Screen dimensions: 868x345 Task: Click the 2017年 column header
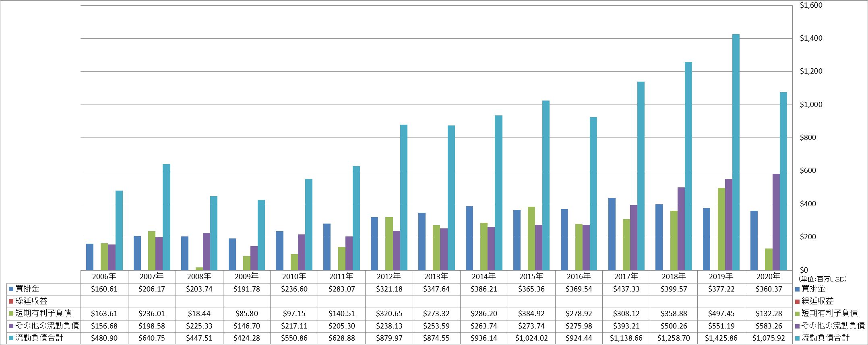tap(626, 277)
